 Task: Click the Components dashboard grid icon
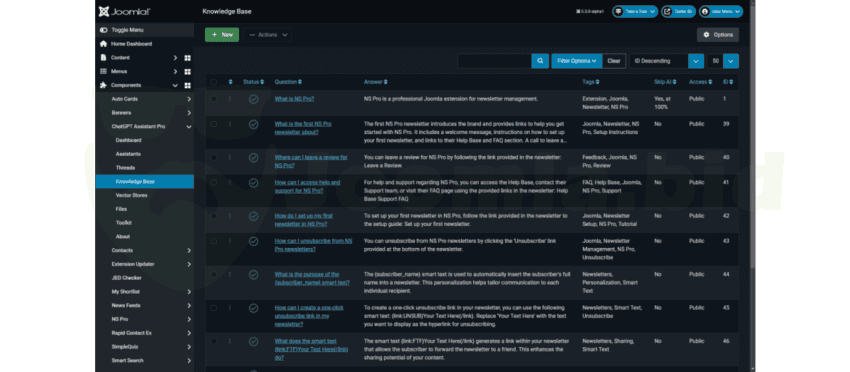tap(188, 85)
